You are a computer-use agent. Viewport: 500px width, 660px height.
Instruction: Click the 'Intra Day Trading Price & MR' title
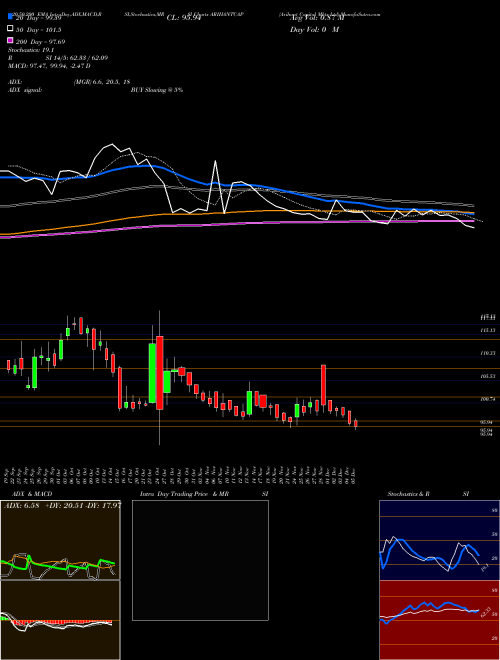tap(184, 494)
